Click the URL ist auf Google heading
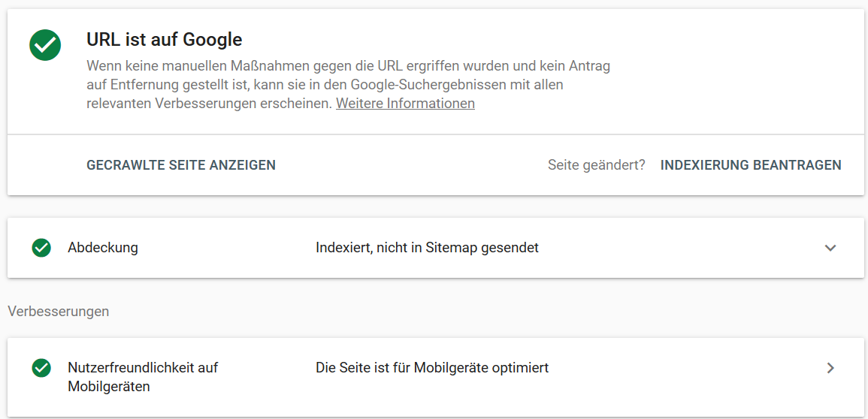868x419 pixels. [x=165, y=39]
